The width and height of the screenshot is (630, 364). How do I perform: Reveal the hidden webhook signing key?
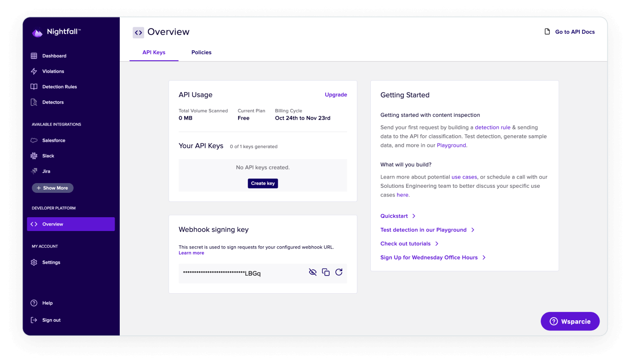coord(313,272)
